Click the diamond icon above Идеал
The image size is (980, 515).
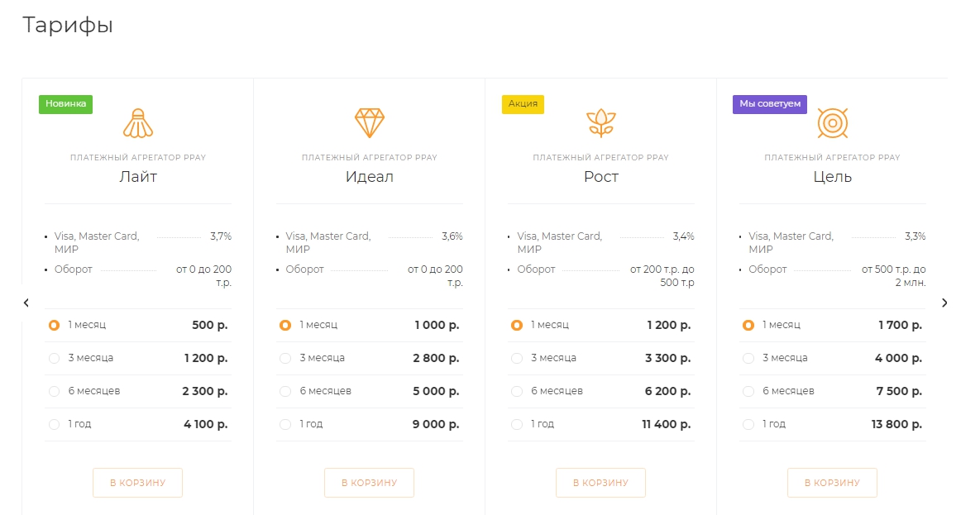[x=370, y=123]
